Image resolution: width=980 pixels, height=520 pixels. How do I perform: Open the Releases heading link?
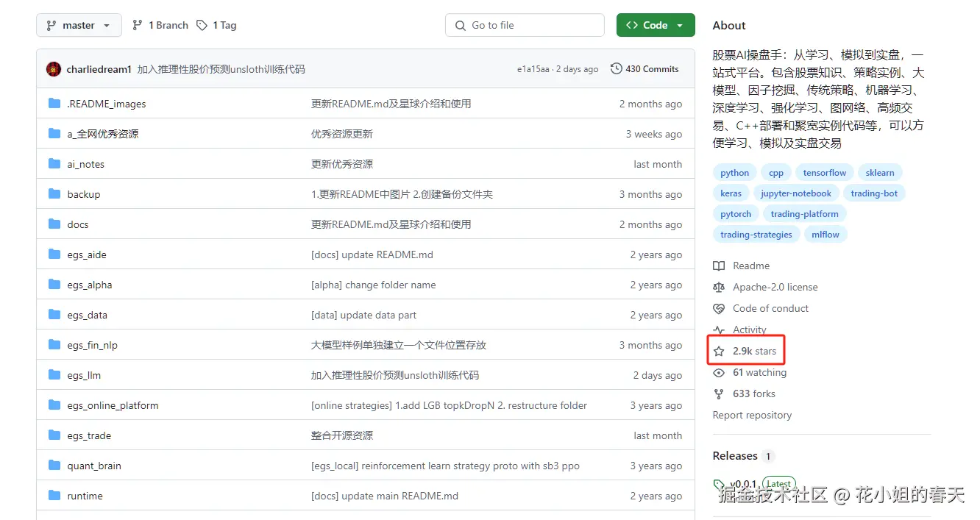point(735,456)
